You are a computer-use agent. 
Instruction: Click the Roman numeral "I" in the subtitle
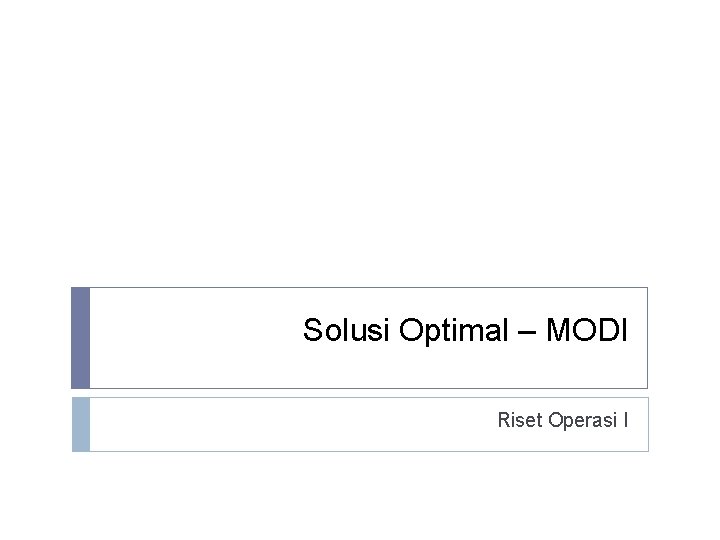click(x=625, y=420)
